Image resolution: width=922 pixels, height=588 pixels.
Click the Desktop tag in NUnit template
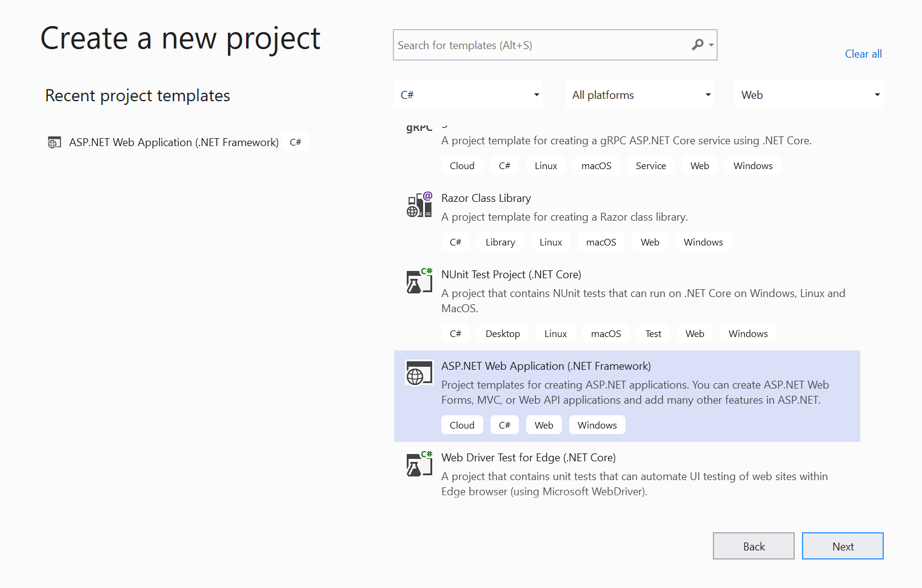[503, 334]
